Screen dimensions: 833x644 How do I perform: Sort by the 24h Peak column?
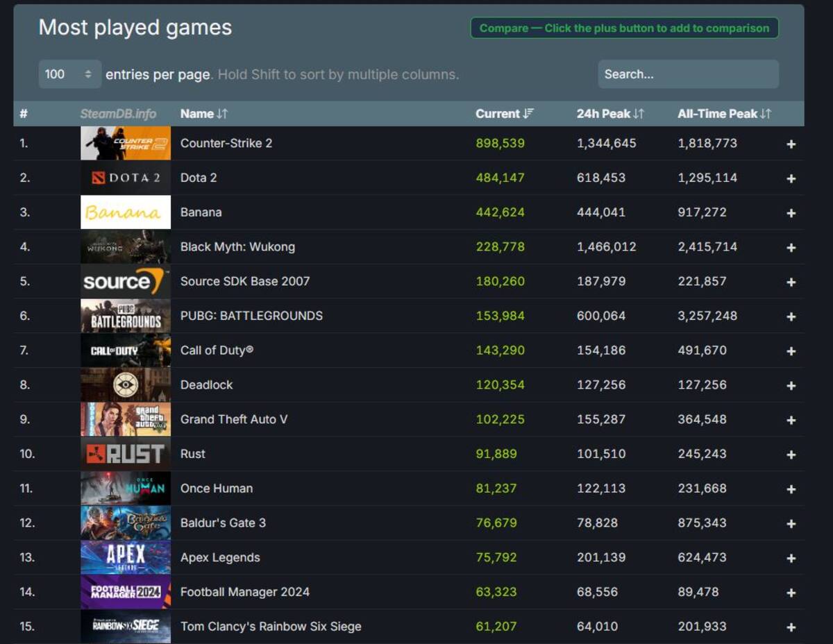[x=610, y=114]
